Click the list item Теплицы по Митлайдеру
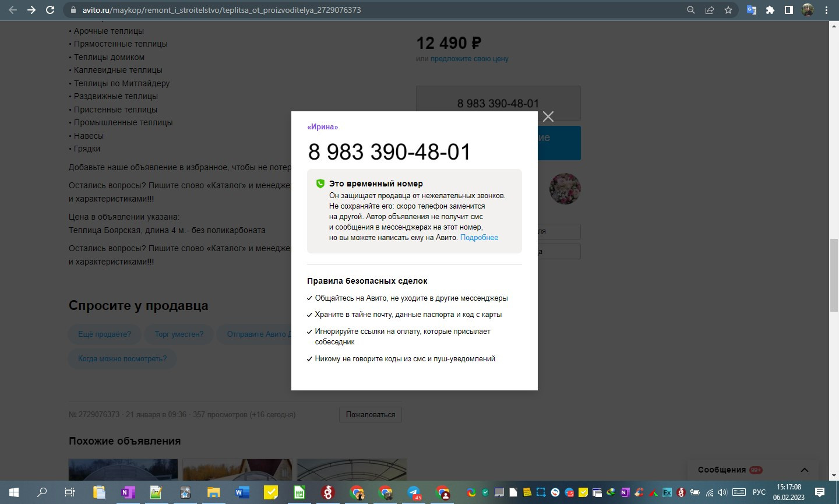The image size is (839, 504). click(122, 83)
